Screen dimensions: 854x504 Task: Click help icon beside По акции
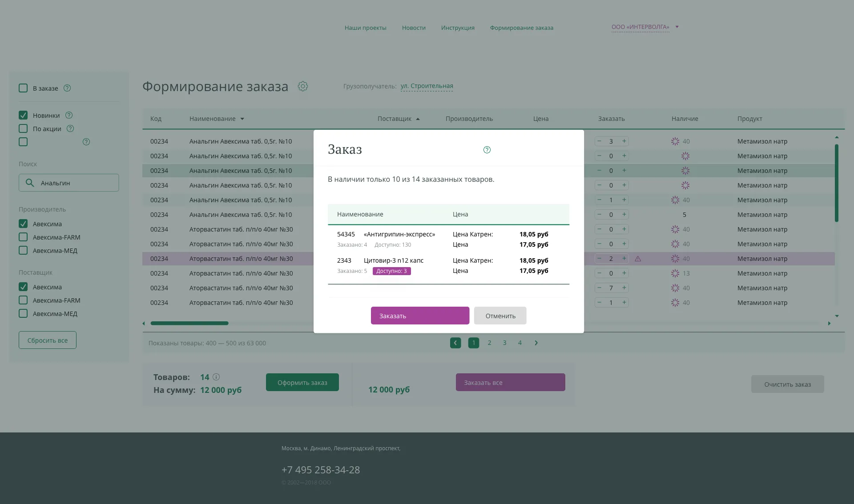tap(70, 128)
